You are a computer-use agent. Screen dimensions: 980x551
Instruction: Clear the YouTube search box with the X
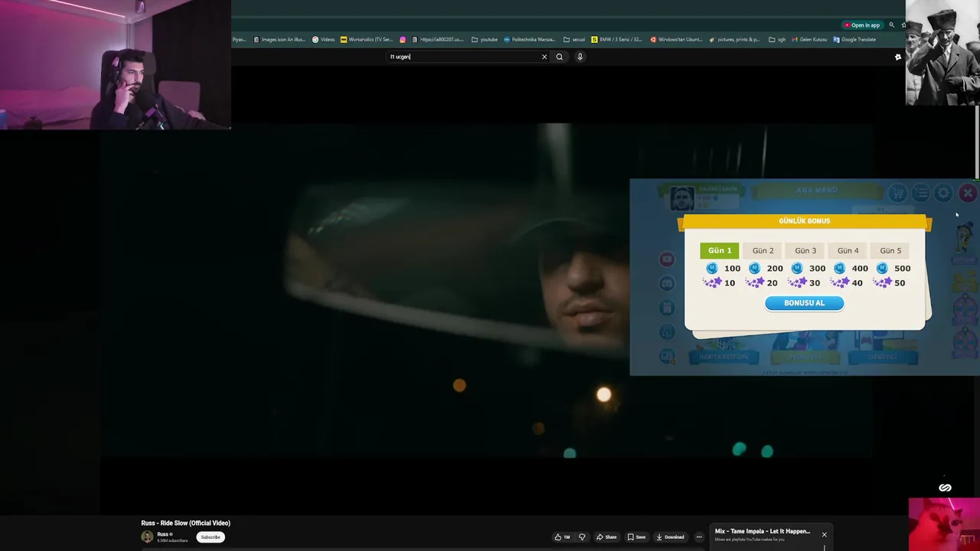point(544,57)
